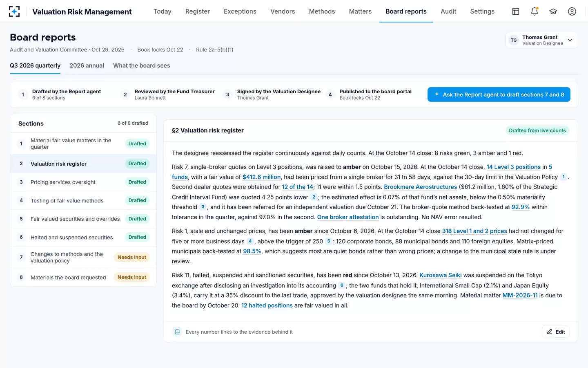Click the Edit button for section 2
The height and width of the screenshot is (368, 588).
pos(556,332)
